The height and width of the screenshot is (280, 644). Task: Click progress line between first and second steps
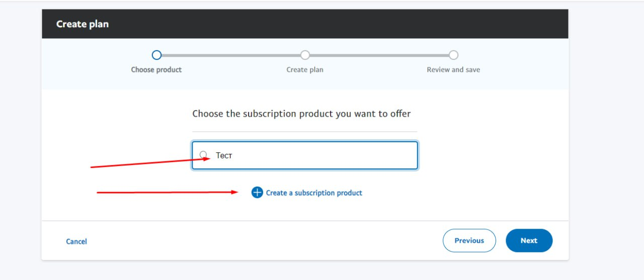pos(230,55)
